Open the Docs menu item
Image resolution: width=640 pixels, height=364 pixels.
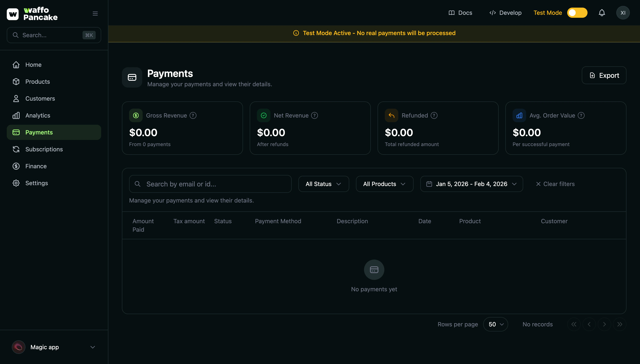point(461,12)
